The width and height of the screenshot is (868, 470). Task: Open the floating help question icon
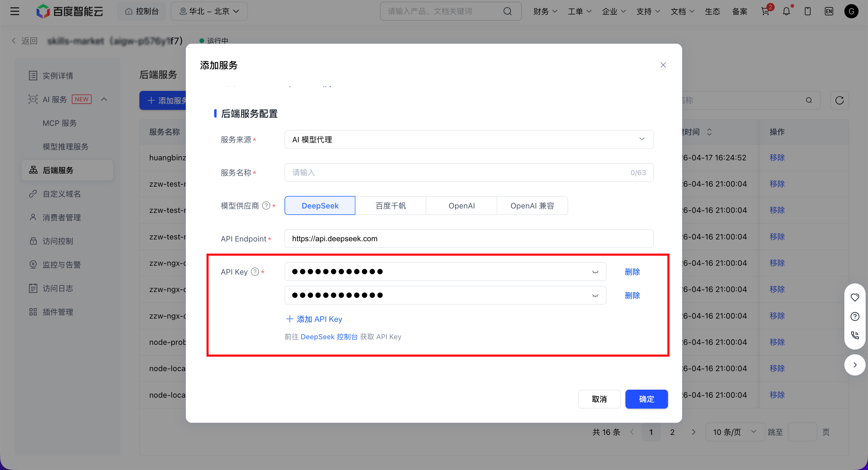[x=855, y=316]
